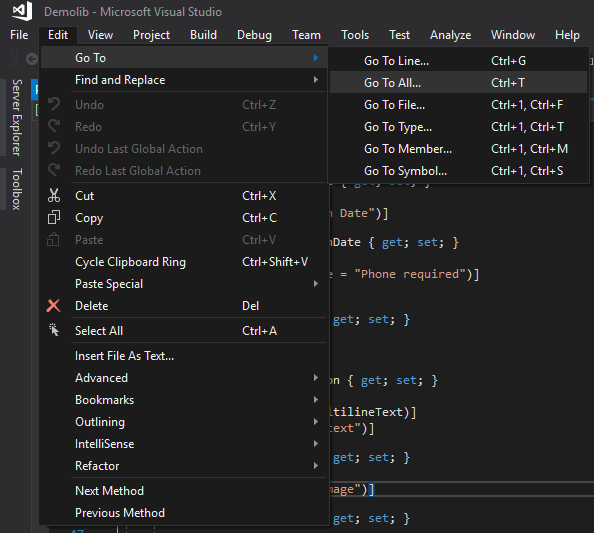Click the navigate backward toolbar arrow
The height and width of the screenshot is (533, 594).
32,59
